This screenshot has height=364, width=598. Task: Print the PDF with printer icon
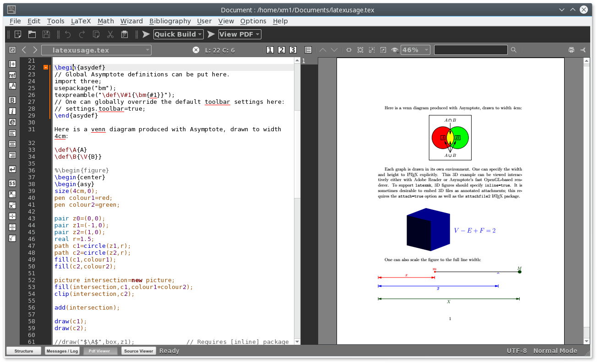(571, 50)
